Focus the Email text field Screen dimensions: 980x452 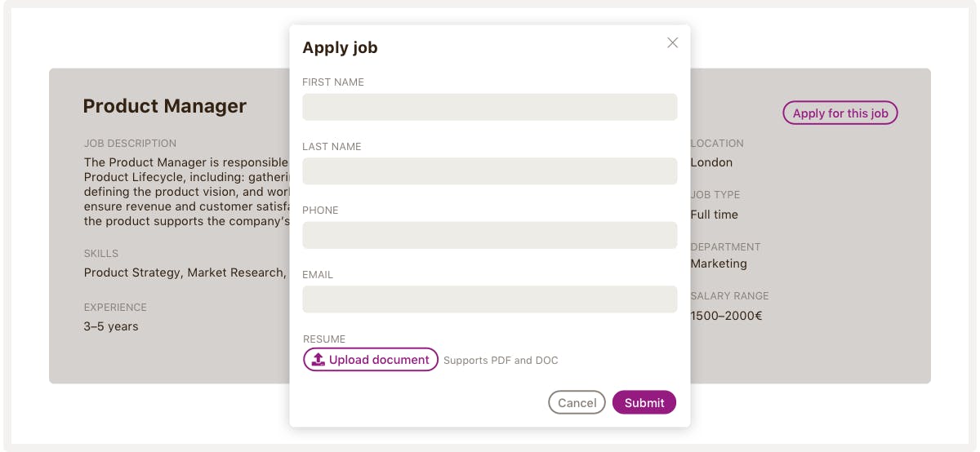click(x=489, y=299)
